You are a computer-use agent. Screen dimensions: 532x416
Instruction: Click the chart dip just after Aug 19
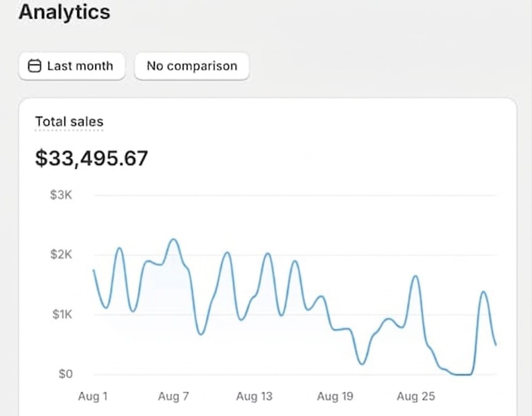point(362,364)
